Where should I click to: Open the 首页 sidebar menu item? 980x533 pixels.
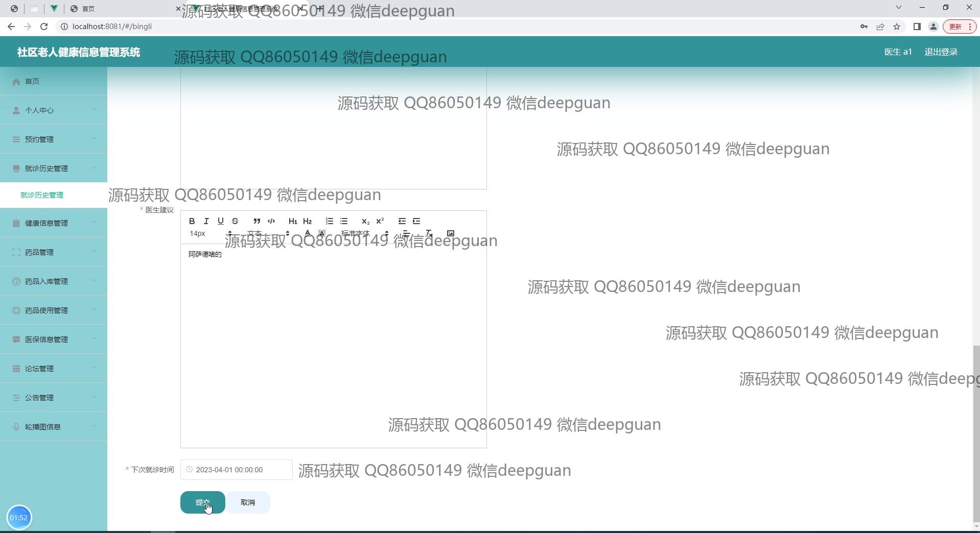point(54,81)
